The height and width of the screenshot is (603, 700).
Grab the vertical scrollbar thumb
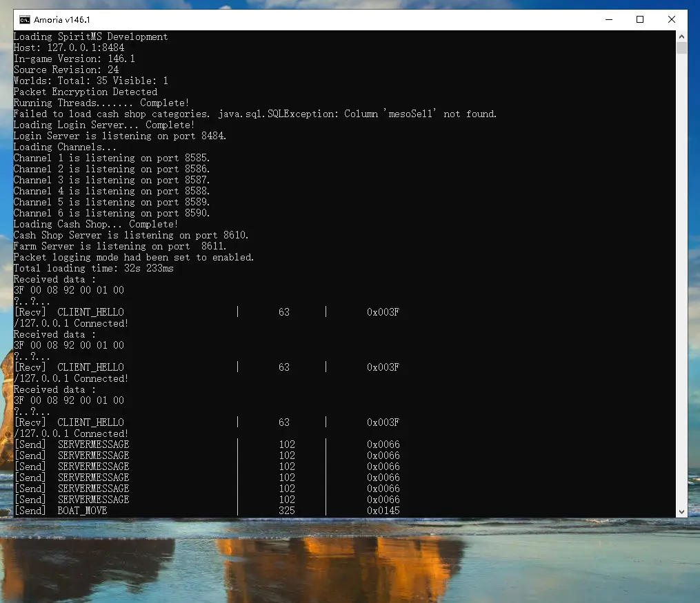(x=681, y=48)
